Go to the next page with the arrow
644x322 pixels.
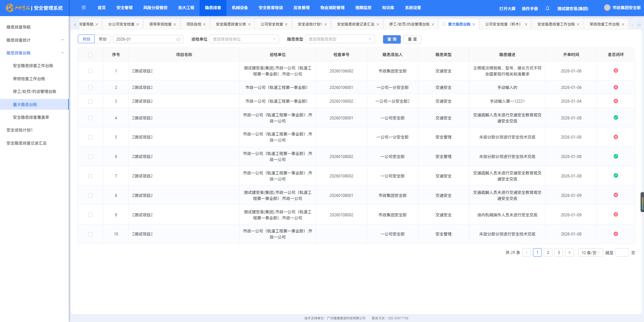[x=569, y=253]
